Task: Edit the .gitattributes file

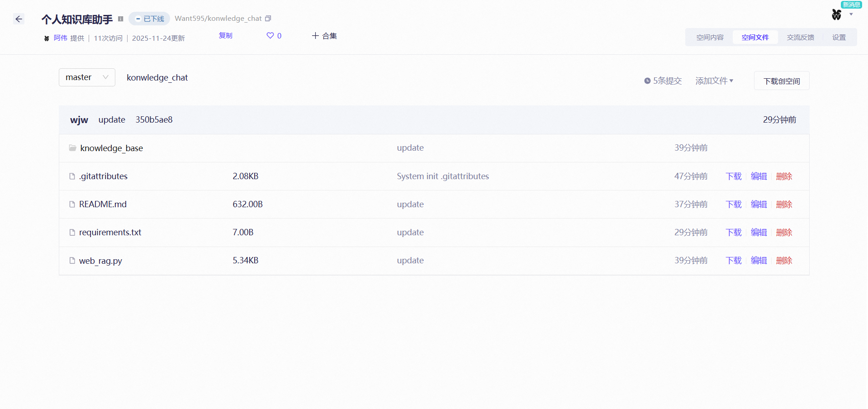Action: tap(759, 176)
